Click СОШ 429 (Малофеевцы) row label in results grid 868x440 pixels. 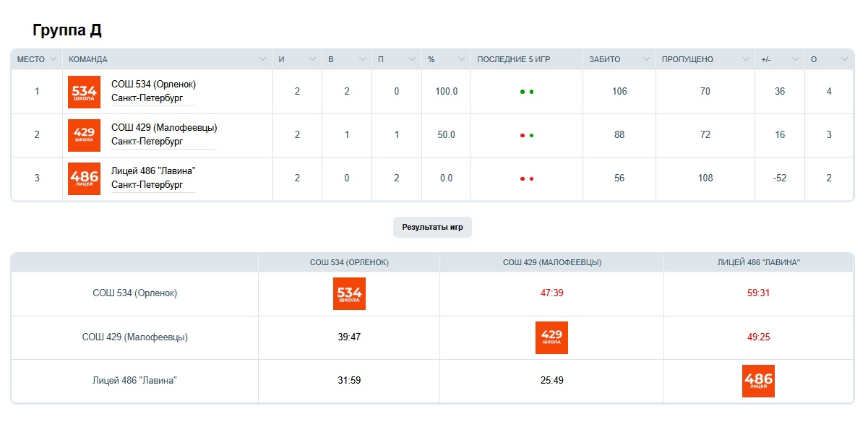tap(135, 337)
